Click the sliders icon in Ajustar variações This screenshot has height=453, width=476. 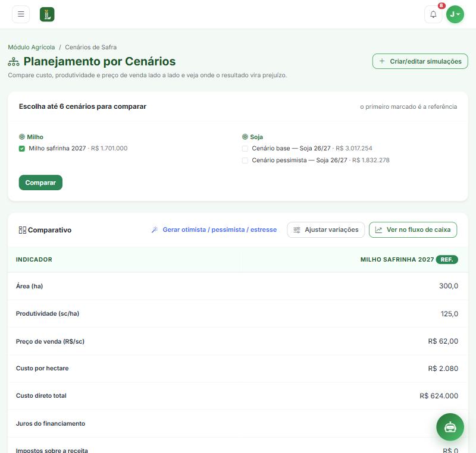[x=296, y=230]
